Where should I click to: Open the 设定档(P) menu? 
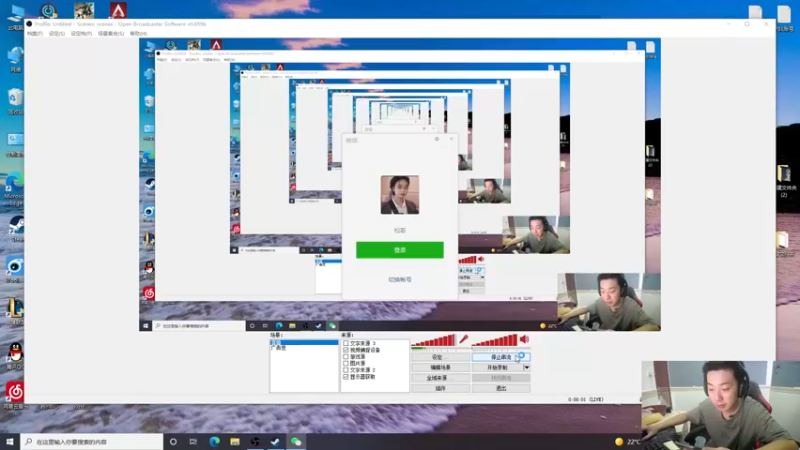coord(81,34)
